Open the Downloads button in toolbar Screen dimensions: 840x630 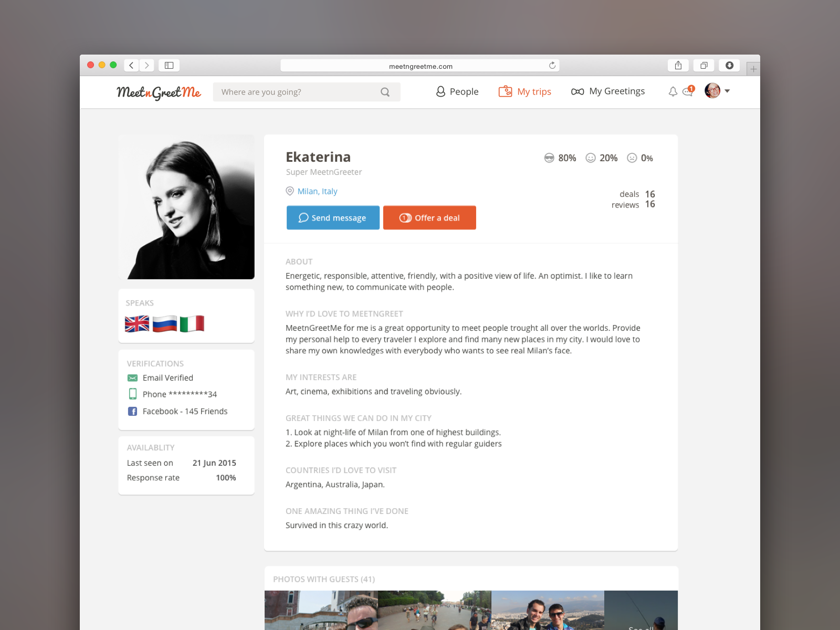coord(729,65)
